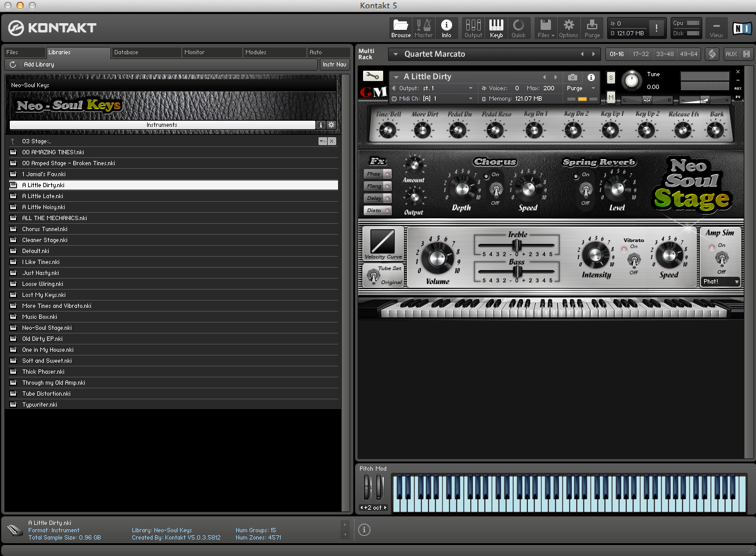Open instrument edit mode with wrench icon
This screenshot has height=556, width=756.
coord(372,76)
